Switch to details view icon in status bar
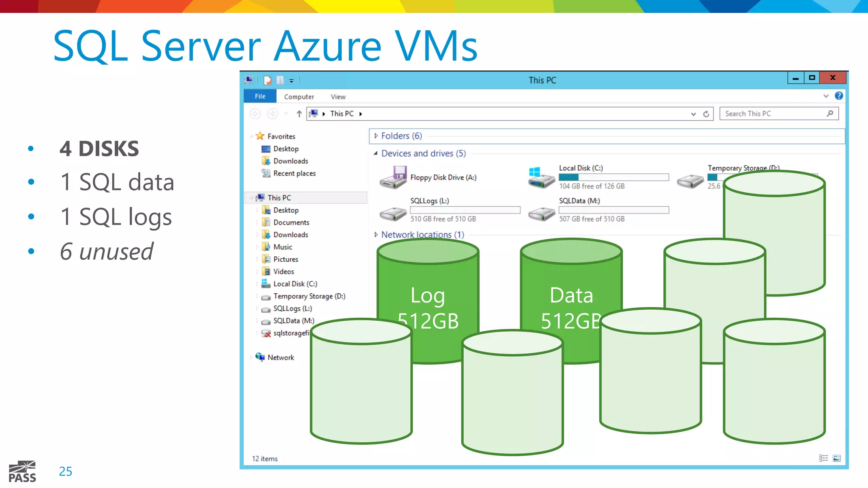This screenshot has height=488, width=868. [x=823, y=458]
